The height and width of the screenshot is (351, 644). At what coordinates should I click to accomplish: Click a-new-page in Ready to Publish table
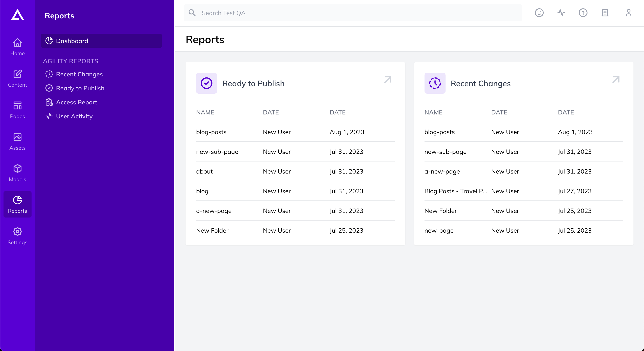214,211
